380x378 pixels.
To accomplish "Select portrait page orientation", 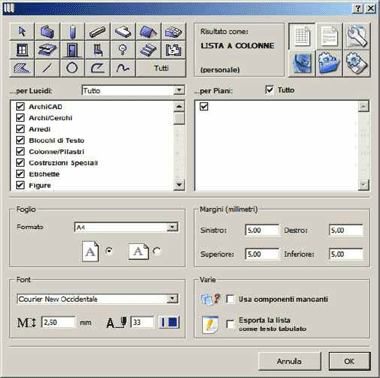I will click(109, 251).
